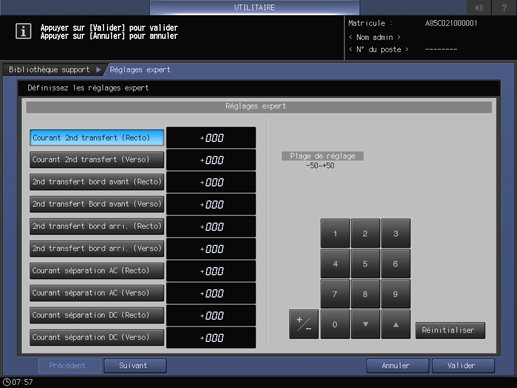Select 2nd transfert bord arri. (Verso)
Screen dimensions: 517x388
pyautogui.click(x=97, y=249)
